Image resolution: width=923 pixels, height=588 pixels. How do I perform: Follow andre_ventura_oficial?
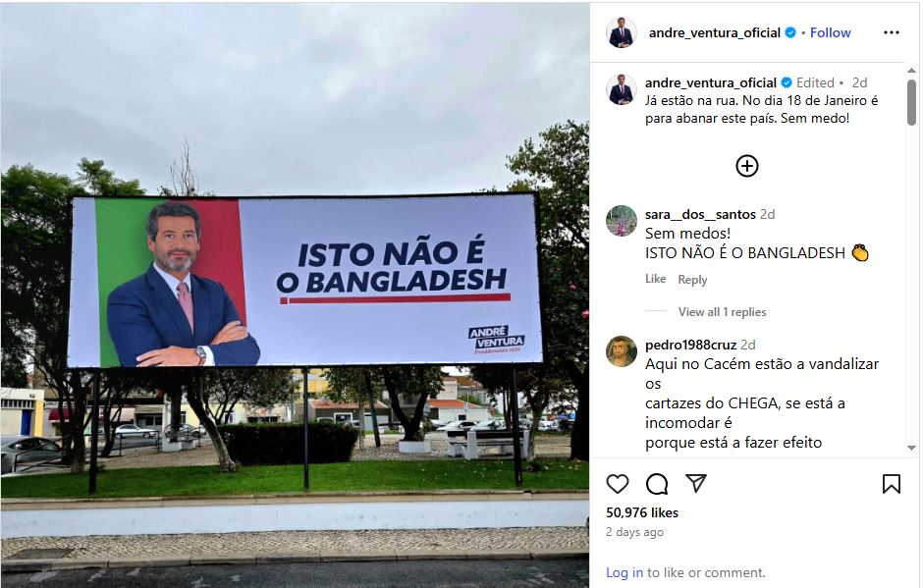830,32
